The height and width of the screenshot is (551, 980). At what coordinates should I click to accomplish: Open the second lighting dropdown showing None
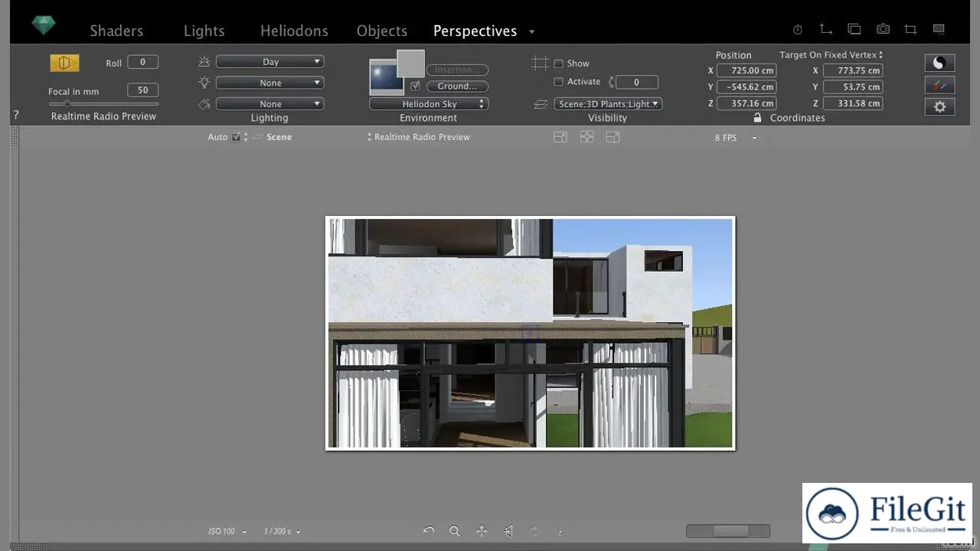click(x=269, y=83)
